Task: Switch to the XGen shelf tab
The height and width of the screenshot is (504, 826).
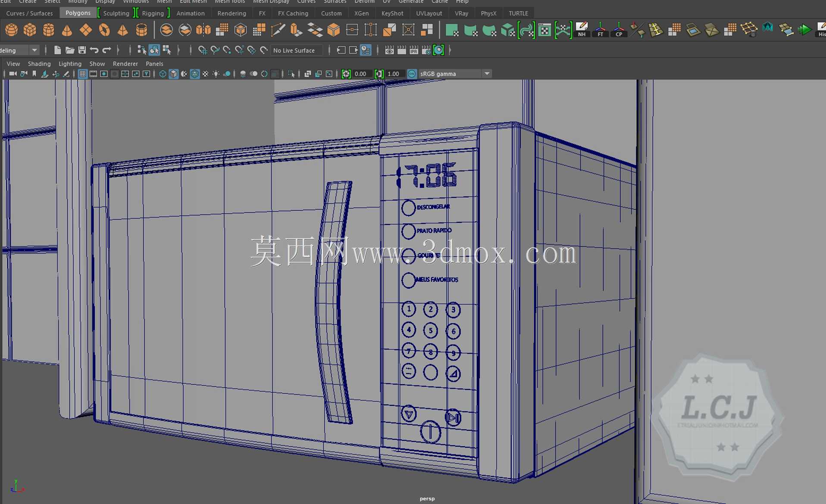Action: coord(361,13)
